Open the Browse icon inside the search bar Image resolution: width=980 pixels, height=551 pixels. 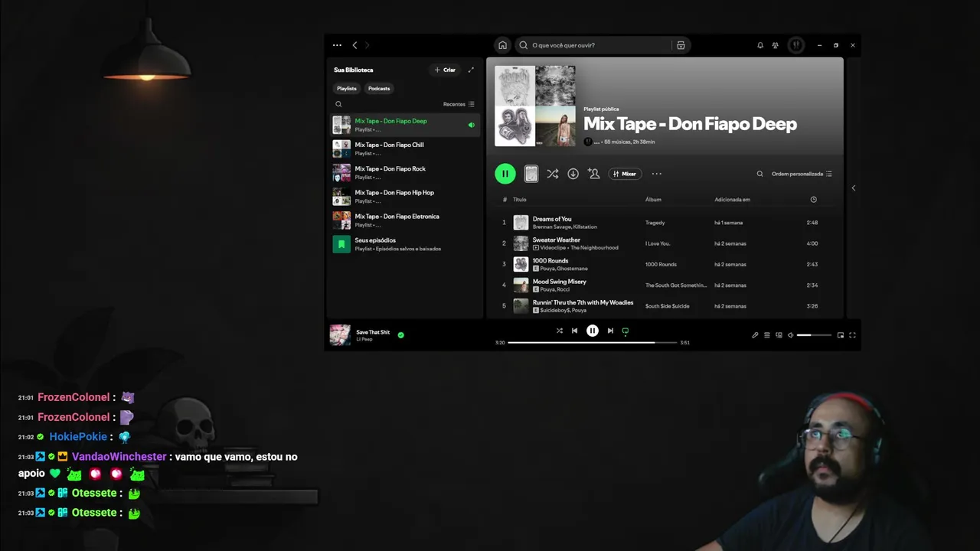click(x=681, y=45)
